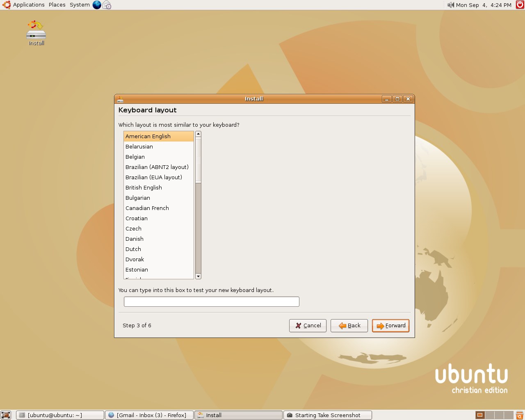
Task: Switch to the first workspace in switcher
Action: pos(480,415)
